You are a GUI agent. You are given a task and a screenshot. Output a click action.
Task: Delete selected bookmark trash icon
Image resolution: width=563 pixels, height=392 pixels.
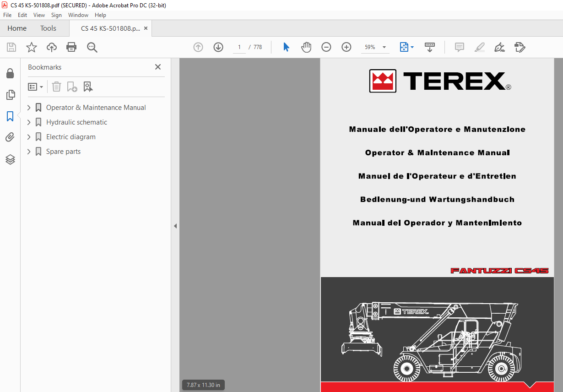[x=56, y=87]
